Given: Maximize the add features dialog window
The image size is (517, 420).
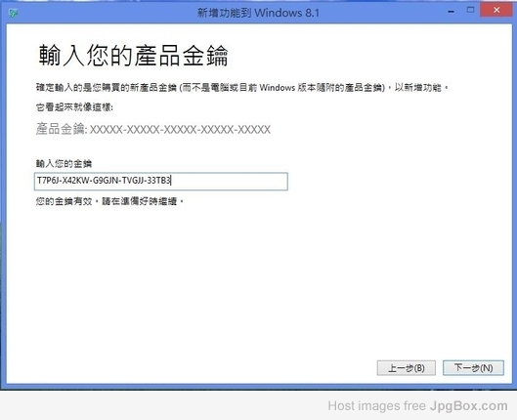Looking at the screenshot, I should (470, 10).
